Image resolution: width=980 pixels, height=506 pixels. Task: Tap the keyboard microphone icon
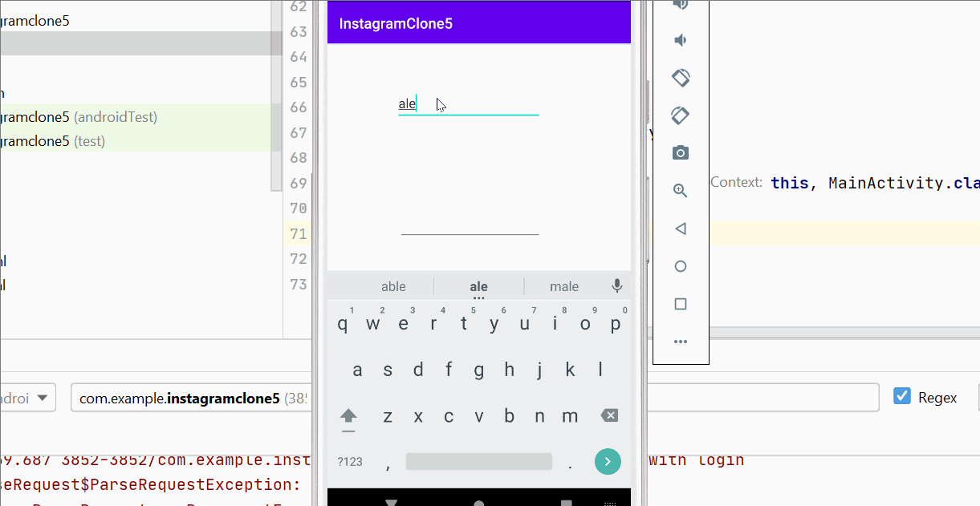pos(616,285)
